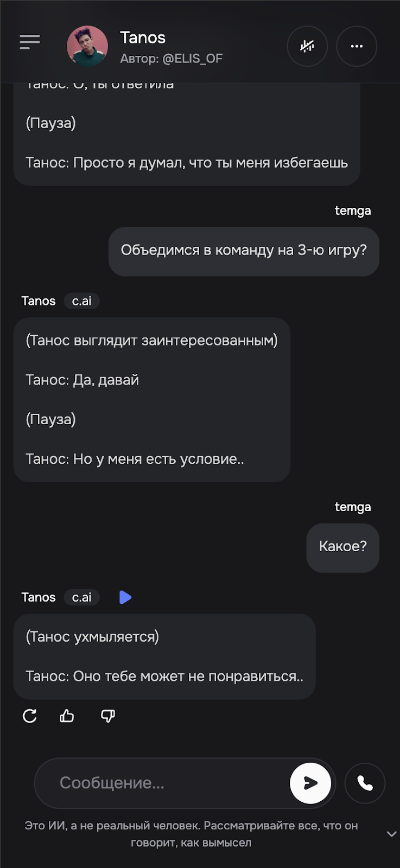Tap the c.ai badge on the earlier Tanos message
Image resolution: width=400 pixels, height=868 pixels.
pos(81,301)
